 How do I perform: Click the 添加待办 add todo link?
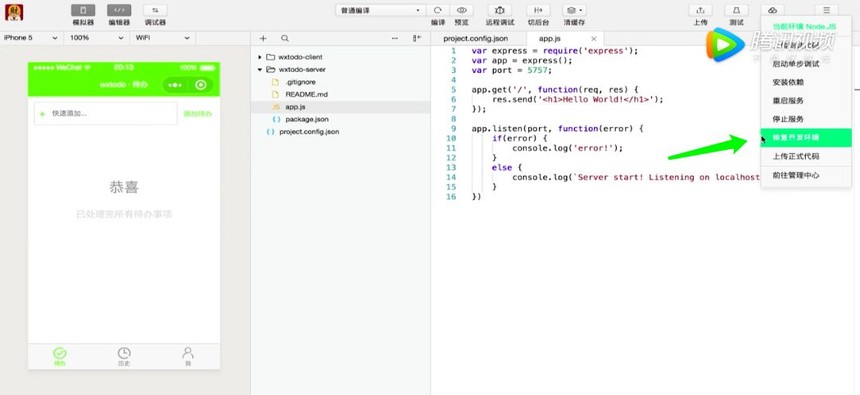197,114
